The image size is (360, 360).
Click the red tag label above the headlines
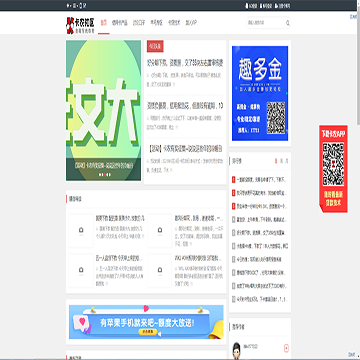click(155, 47)
